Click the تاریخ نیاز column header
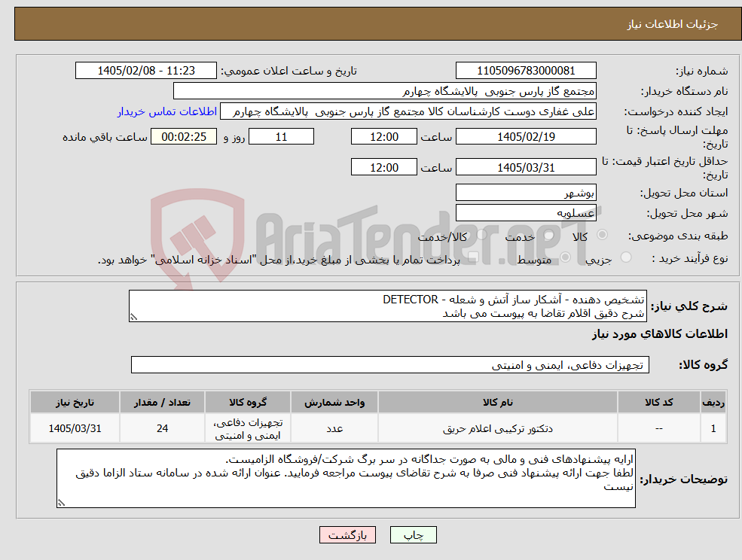Image resolution: width=742 pixels, height=560 pixels. (75, 403)
